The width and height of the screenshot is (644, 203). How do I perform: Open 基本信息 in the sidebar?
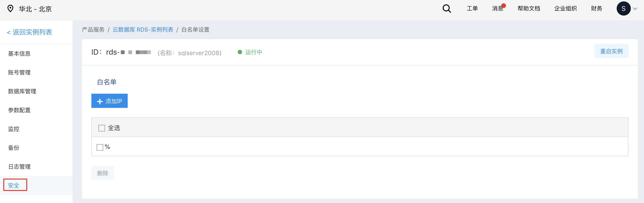19,53
